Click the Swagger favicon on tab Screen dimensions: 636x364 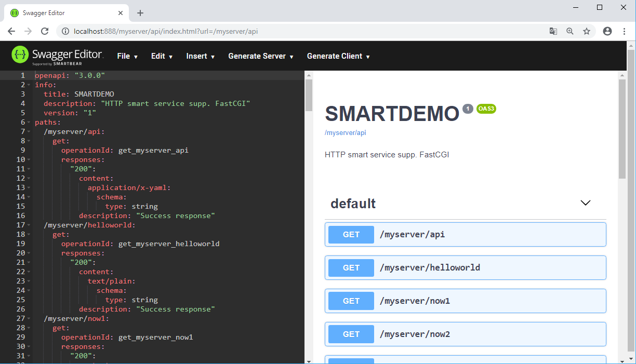click(15, 13)
